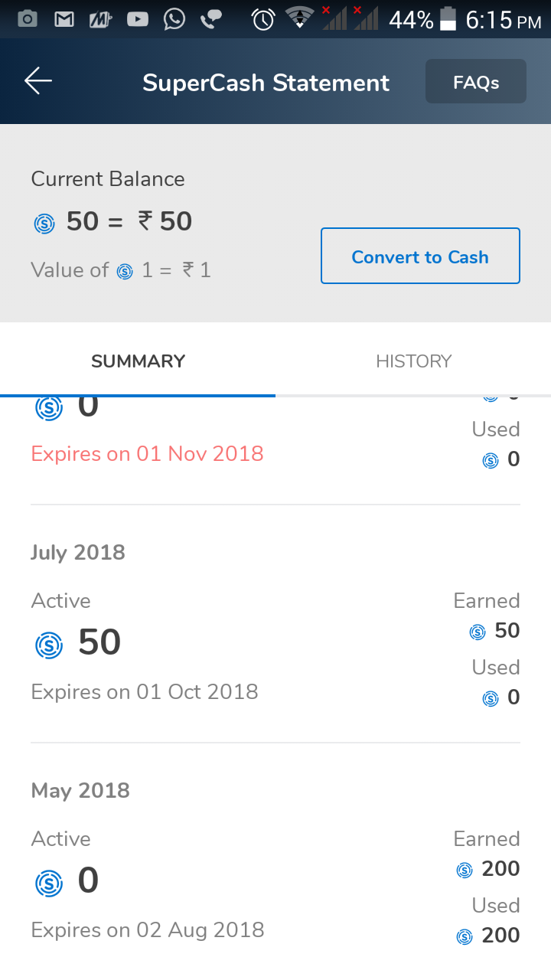Tap the SuperCash icon next to May active 0
The height and width of the screenshot is (980, 551).
click(x=49, y=883)
